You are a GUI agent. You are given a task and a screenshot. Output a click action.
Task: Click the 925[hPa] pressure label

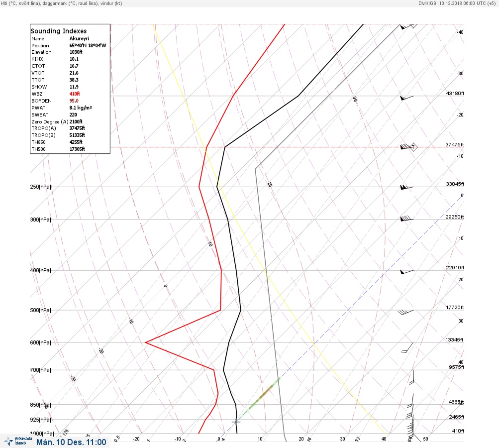coord(40,420)
